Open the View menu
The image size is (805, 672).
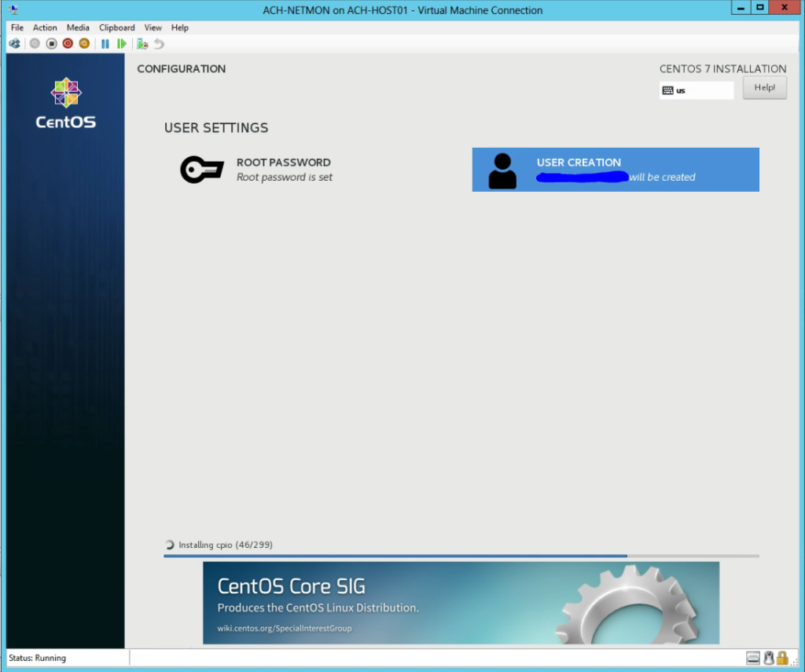click(153, 28)
